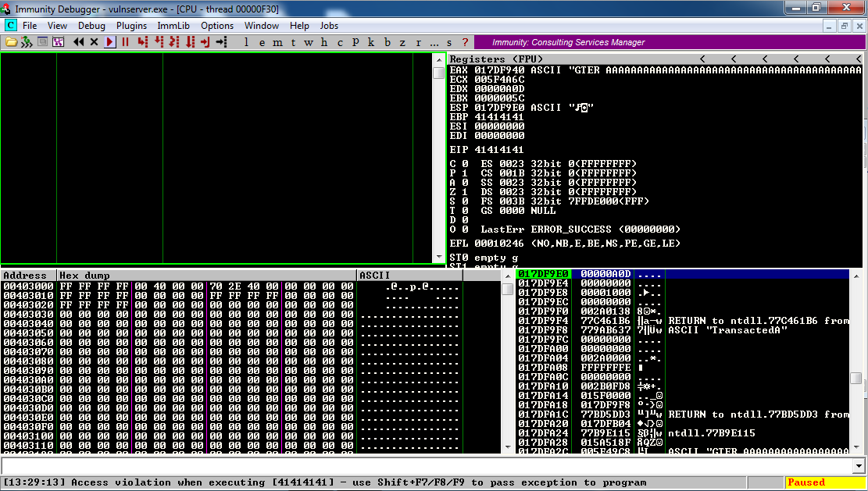Pause execution with the red pause icon

click(125, 42)
